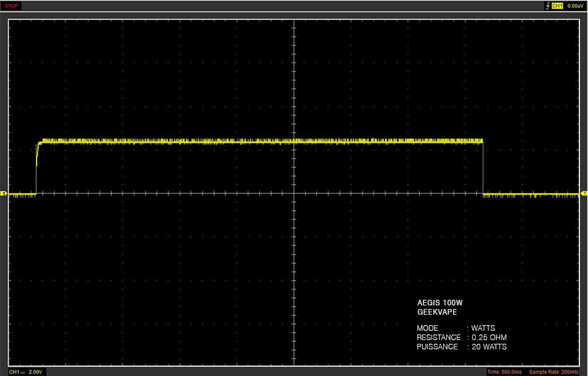Click the channel 1 ground marker on left edge

click(x=3, y=194)
